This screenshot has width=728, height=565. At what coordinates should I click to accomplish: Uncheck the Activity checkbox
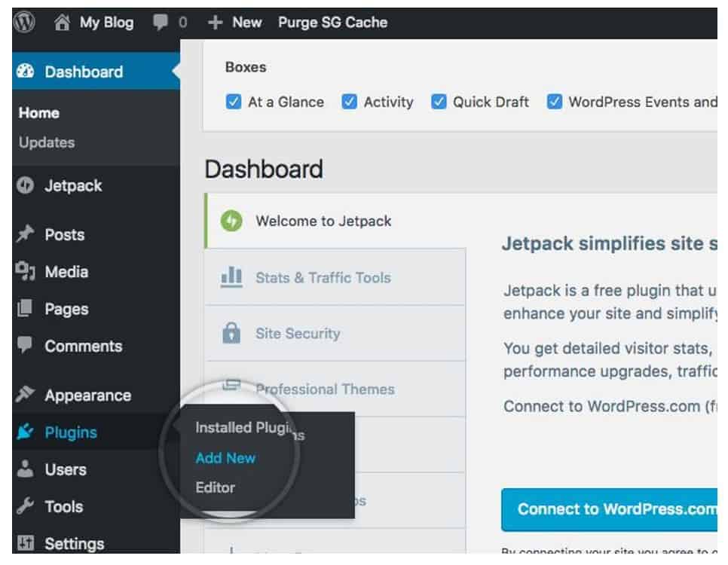349,102
